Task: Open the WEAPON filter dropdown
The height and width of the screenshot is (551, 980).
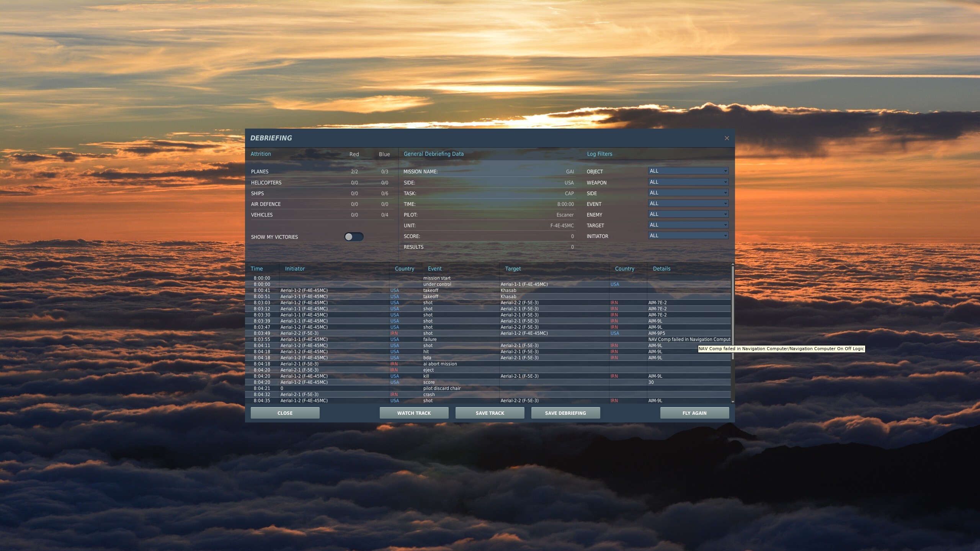Action: (688, 182)
